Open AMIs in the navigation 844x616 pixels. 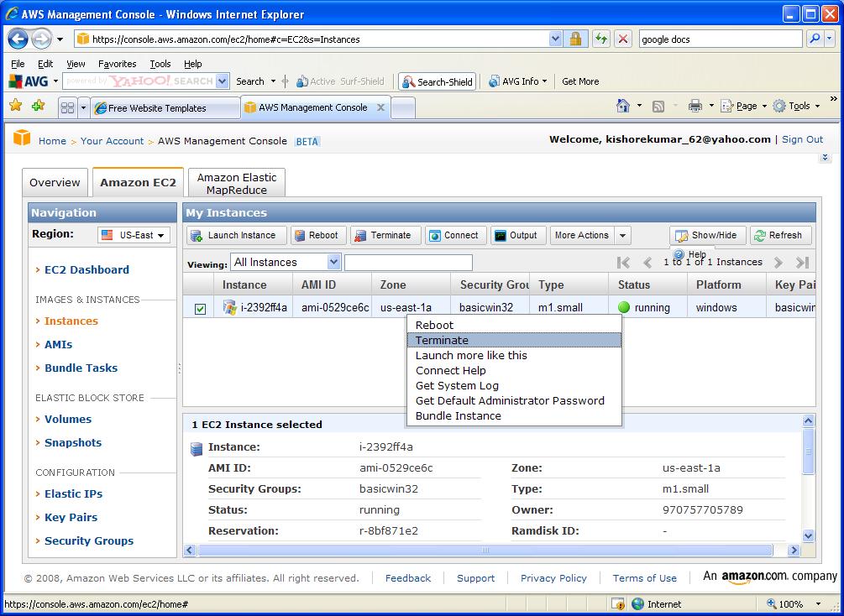pos(58,344)
